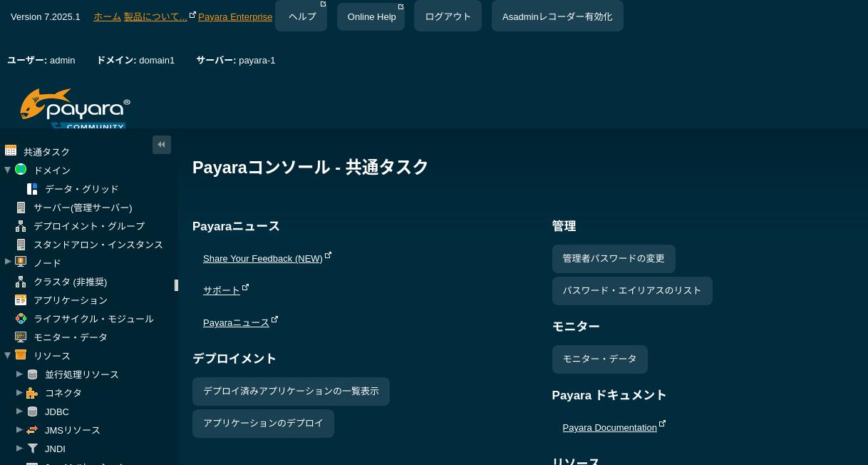The image size is (868, 465).
Task: Expand the ノード tree node
Action: (8, 262)
